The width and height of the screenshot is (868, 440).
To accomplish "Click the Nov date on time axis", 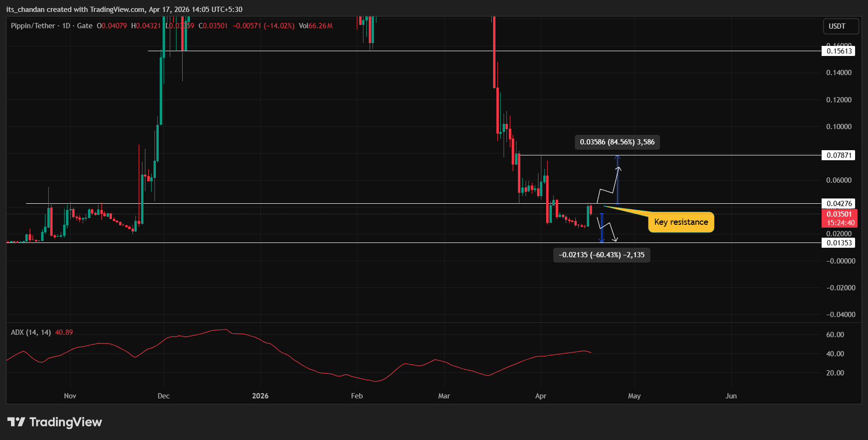I will 70,396.
